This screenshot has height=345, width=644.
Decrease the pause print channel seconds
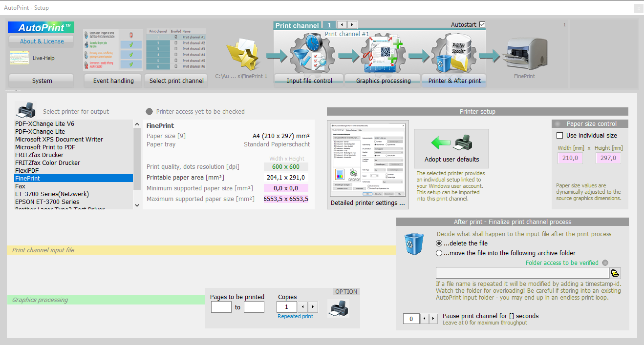point(424,319)
